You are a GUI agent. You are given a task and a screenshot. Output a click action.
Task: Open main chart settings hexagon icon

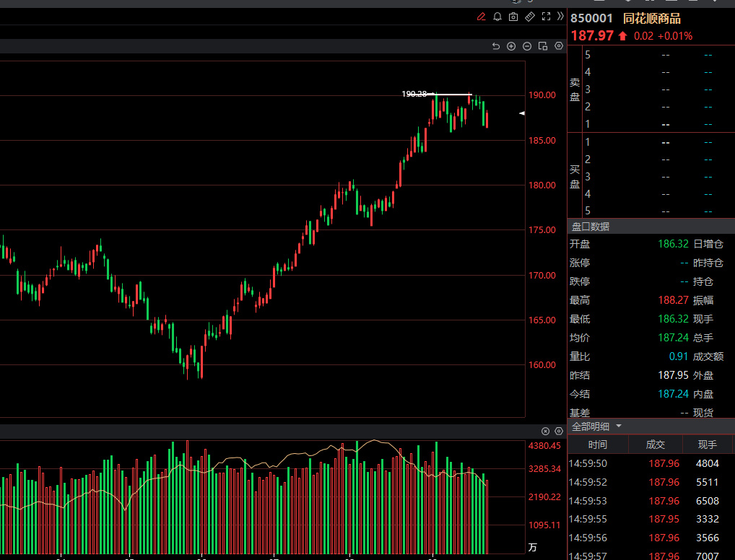pyautogui.click(x=559, y=46)
